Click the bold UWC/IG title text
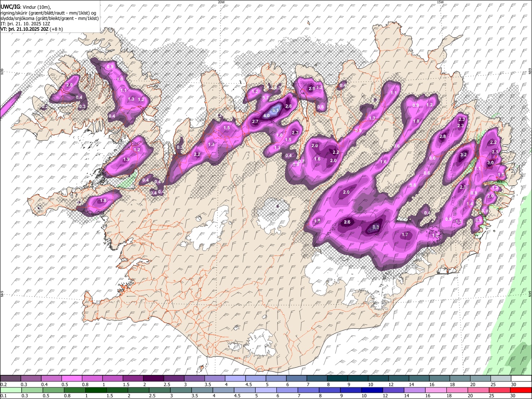The height and width of the screenshot is (399, 532). point(10,7)
